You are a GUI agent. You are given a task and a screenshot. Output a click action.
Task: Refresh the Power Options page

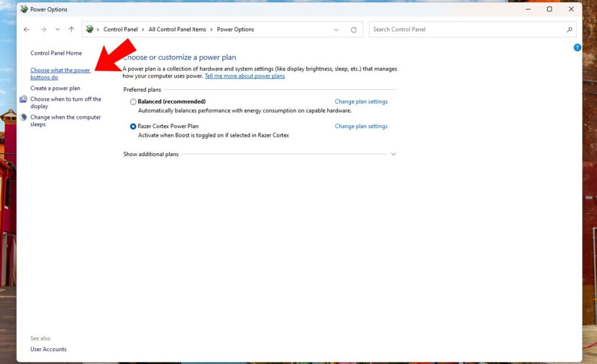(354, 30)
